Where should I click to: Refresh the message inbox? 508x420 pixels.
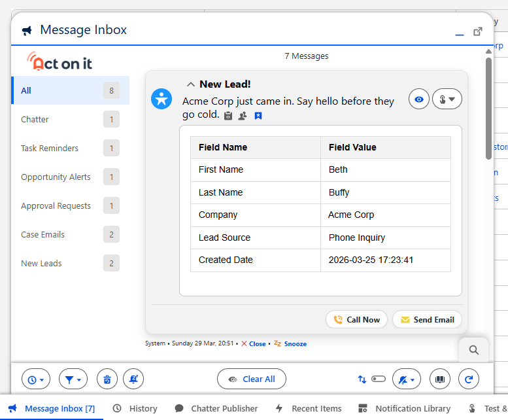point(469,379)
